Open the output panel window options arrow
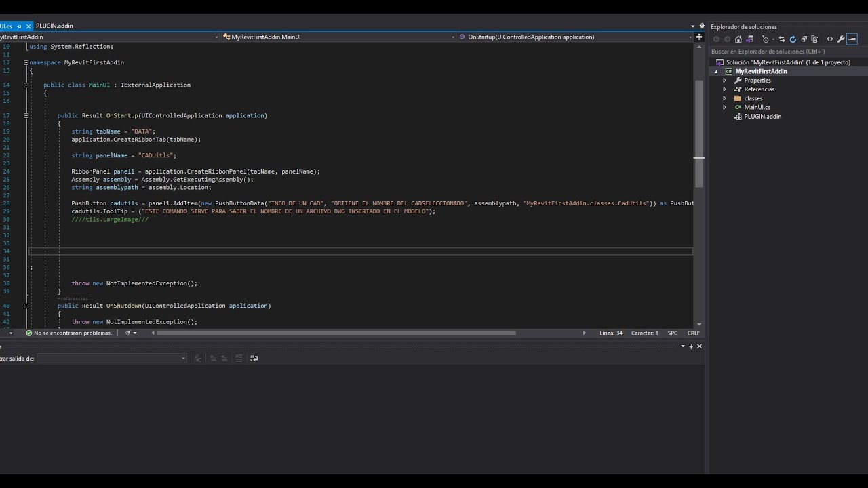This screenshot has width=868, height=488. 683,346
